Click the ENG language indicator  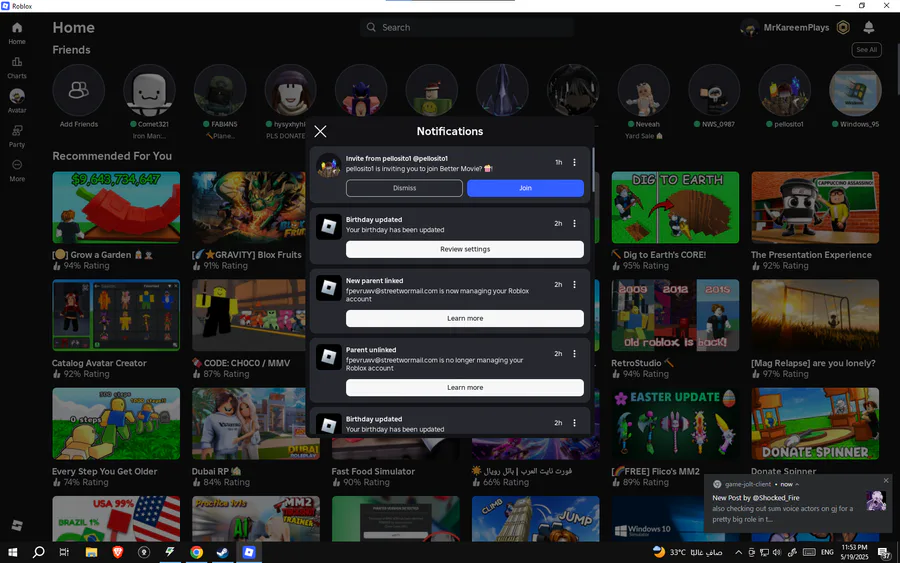pos(827,552)
